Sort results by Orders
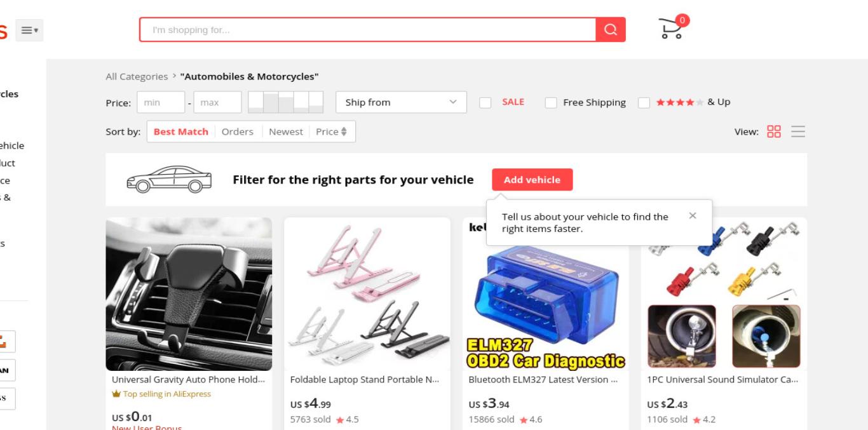Viewport: 868px width, 430px height. click(x=238, y=131)
